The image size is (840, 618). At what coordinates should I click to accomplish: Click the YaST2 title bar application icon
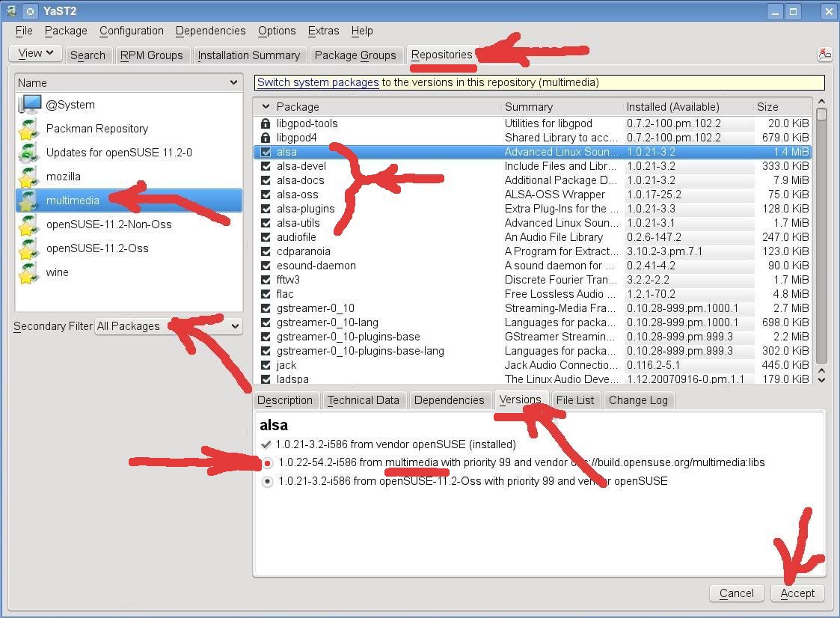[10, 10]
